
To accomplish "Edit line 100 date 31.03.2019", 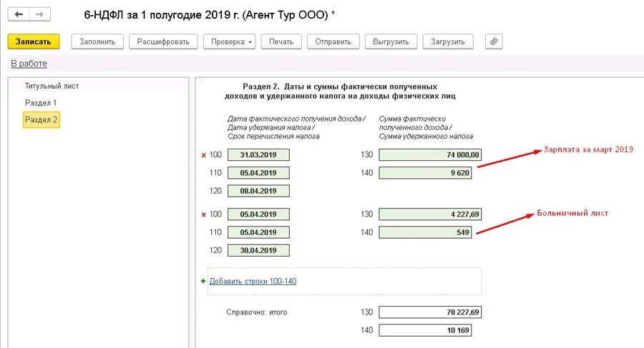I will [258, 155].
